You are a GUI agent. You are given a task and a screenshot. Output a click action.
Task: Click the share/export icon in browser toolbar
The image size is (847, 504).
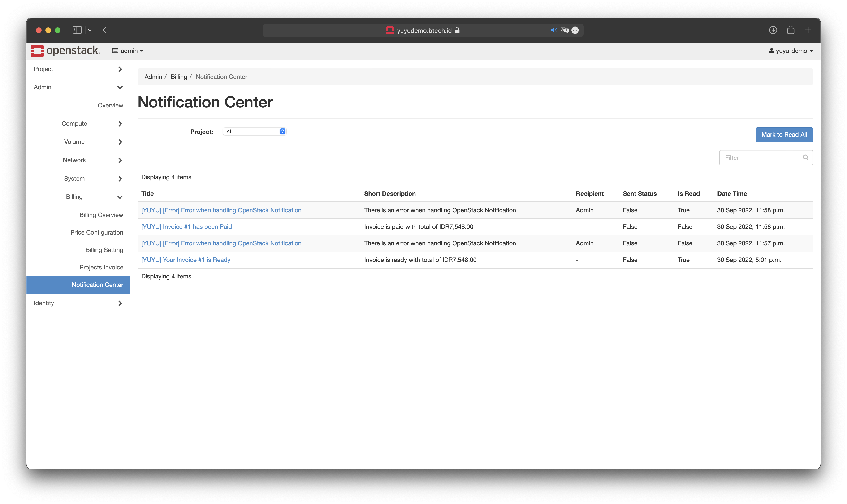(791, 29)
